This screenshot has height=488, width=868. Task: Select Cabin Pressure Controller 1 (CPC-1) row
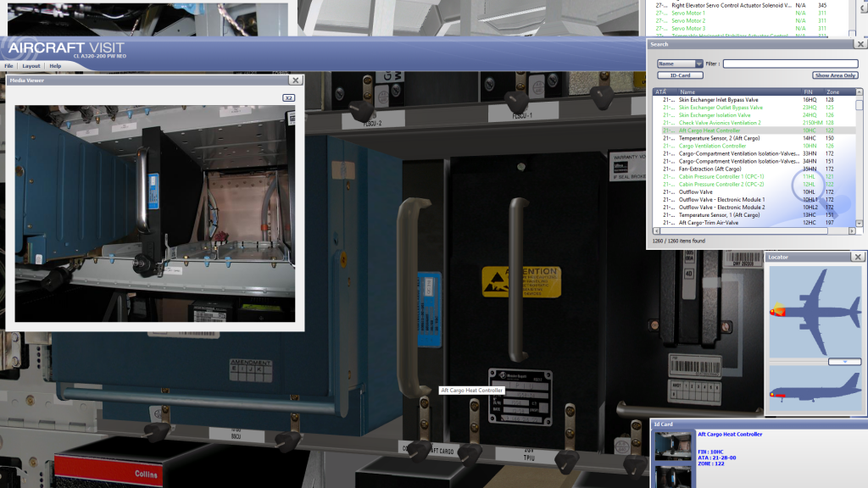[754, 176]
